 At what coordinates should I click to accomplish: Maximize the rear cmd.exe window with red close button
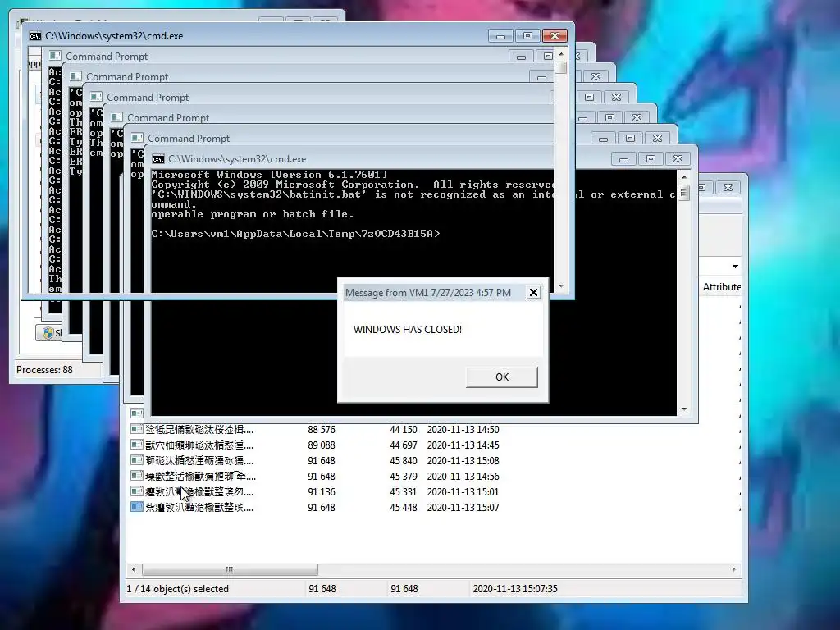[x=527, y=36]
